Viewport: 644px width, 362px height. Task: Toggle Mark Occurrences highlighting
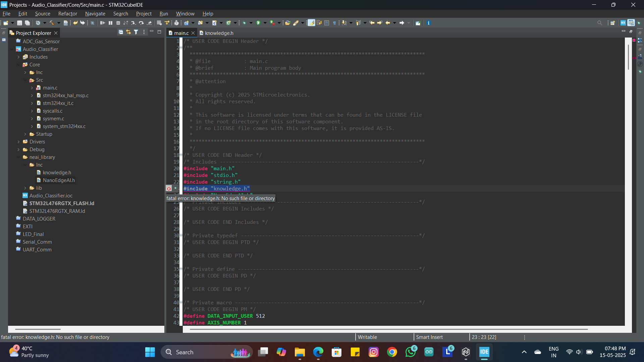[x=311, y=23]
